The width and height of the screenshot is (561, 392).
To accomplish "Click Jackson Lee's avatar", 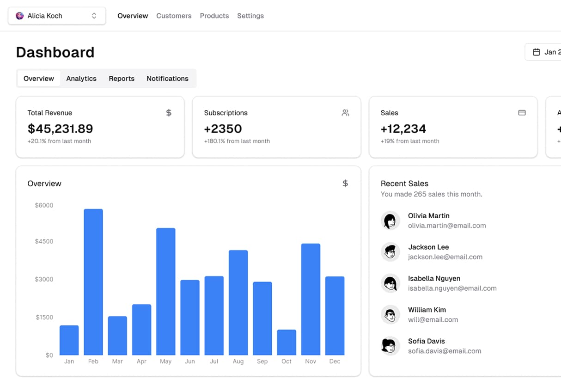I will [390, 252].
